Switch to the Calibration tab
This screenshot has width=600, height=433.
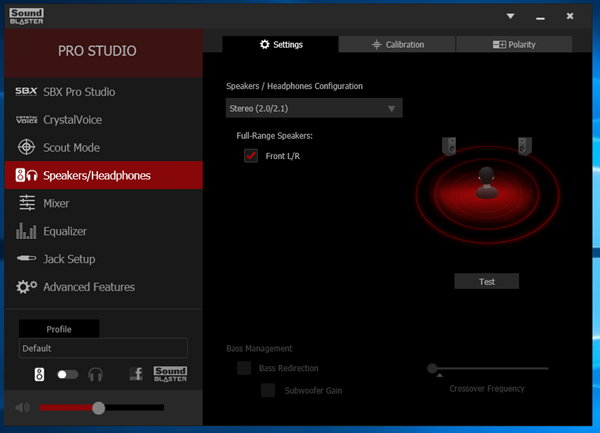[397, 44]
